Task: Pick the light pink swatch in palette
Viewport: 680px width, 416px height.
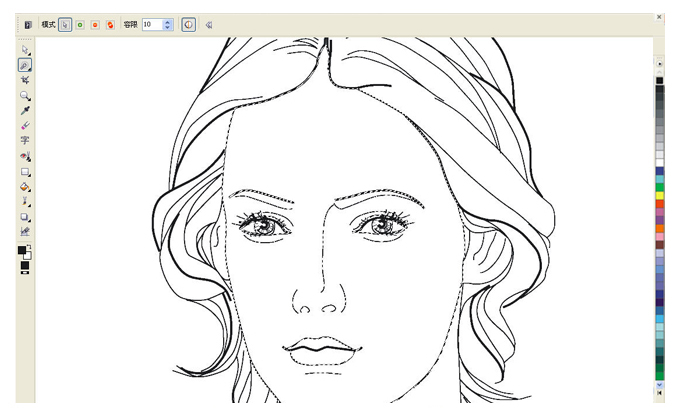Action: [x=660, y=237]
